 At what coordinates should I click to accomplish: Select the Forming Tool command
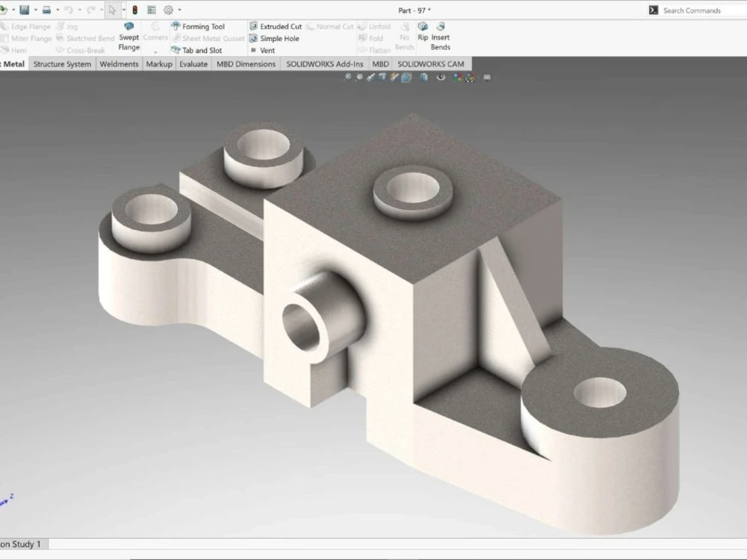pyautogui.click(x=198, y=26)
